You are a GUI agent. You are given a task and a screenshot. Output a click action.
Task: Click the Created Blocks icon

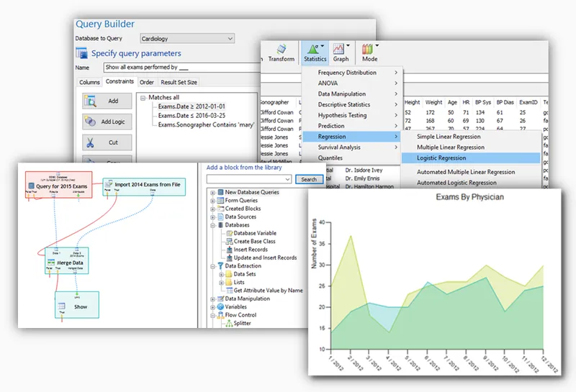pyautogui.click(x=220, y=209)
